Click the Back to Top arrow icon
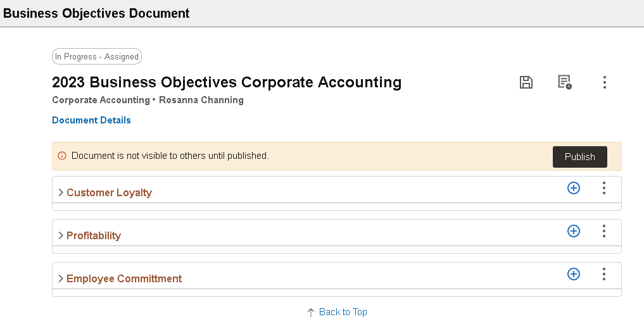The height and width of the screenshot is (324, 644). coord(311,313)
